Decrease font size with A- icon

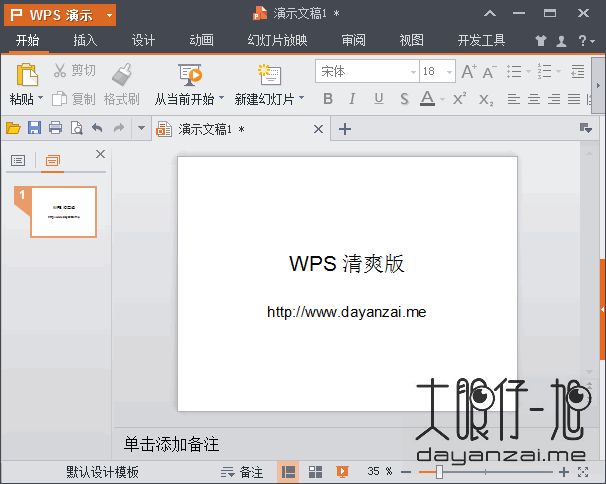point(490,72)
